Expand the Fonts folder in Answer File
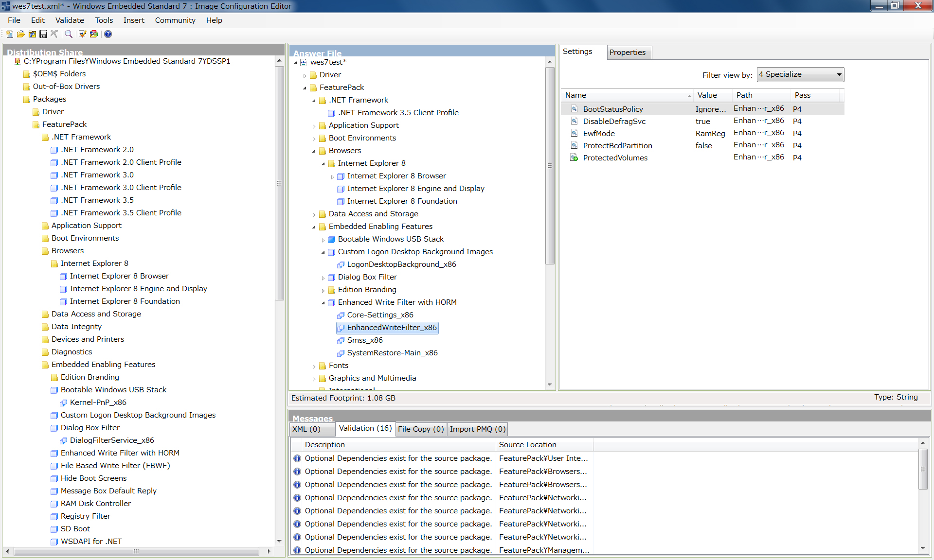Viewport: 934px width, 560px height. [314, 366]
